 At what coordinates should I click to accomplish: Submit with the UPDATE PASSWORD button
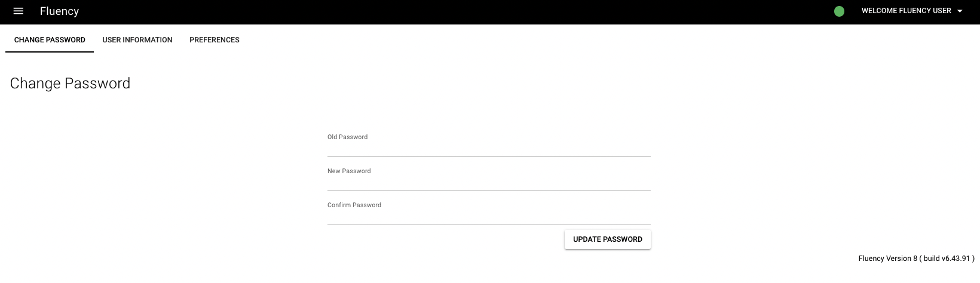608,239
